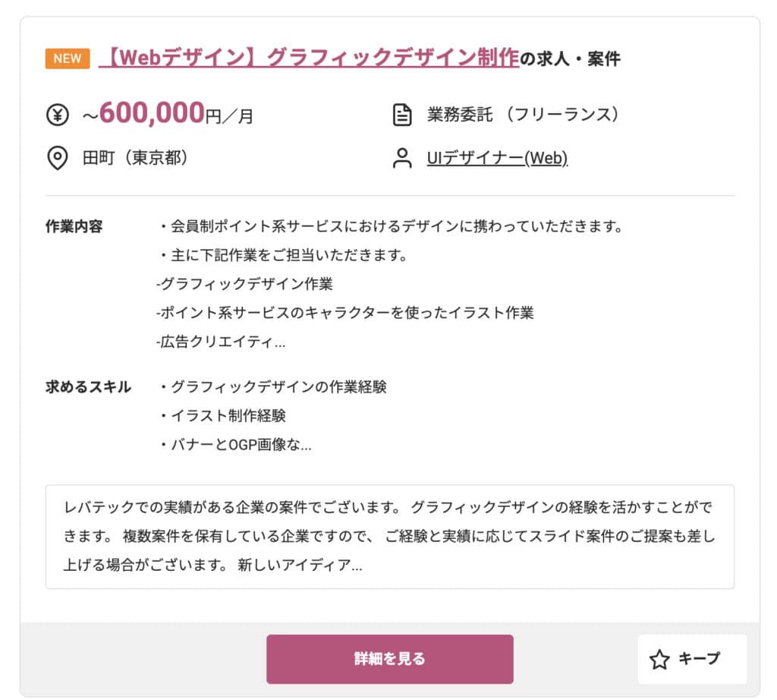The height and width of the screenshot is (700, 777).
Task: Open job details with 詳細を見る button
Action: pyautogui.click(x=389, y=659)
